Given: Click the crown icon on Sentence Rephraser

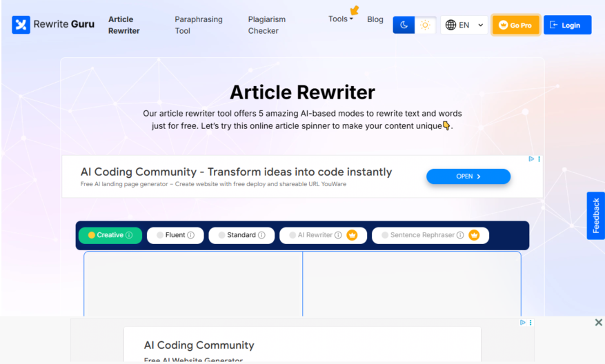Looking at the screenshot, I should pos(474,235).
